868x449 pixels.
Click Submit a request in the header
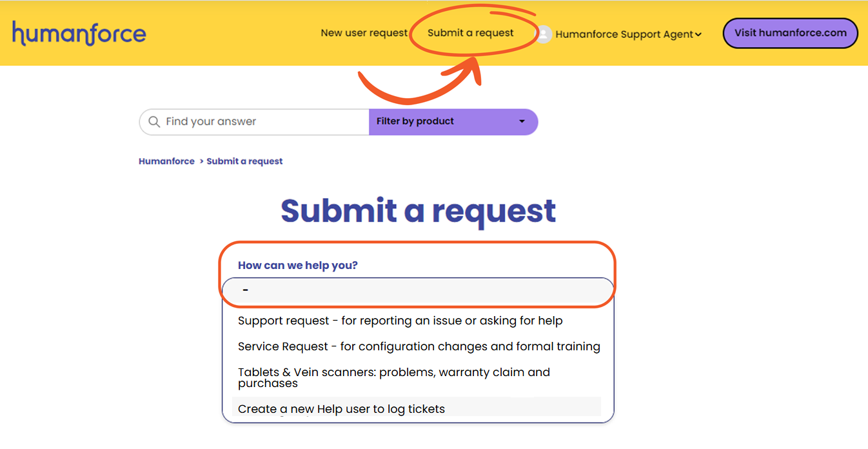click(471, 33)
